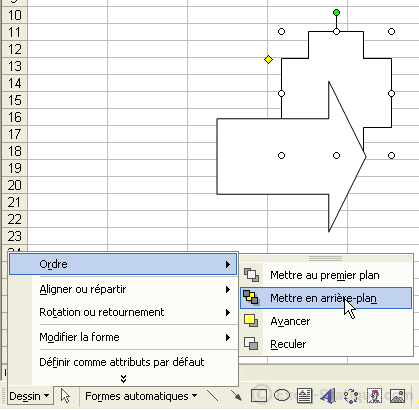
Task: Select the line drawing tool
Action: pyautogui.click(x=212, y=396)
